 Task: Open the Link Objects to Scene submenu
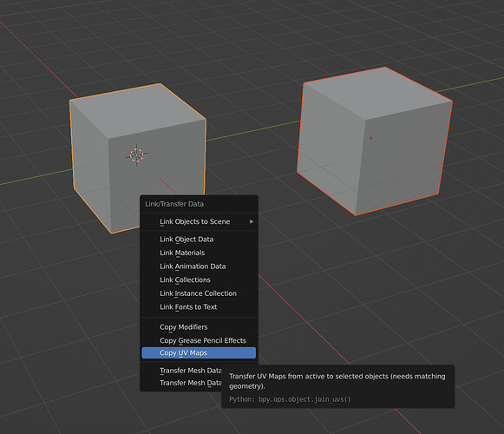coord(199,221)
